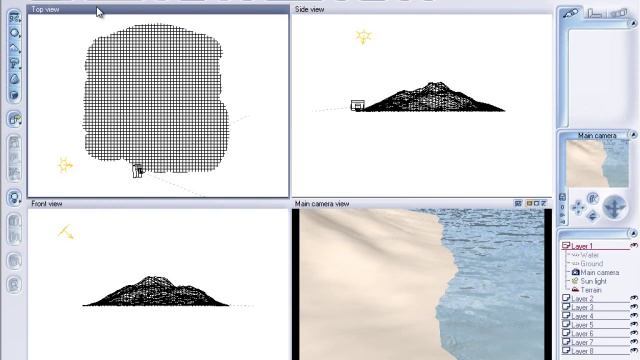Toggle visibility of Layer 2
The height and width of the screenshot is (360, 640).
click(634, 298)
